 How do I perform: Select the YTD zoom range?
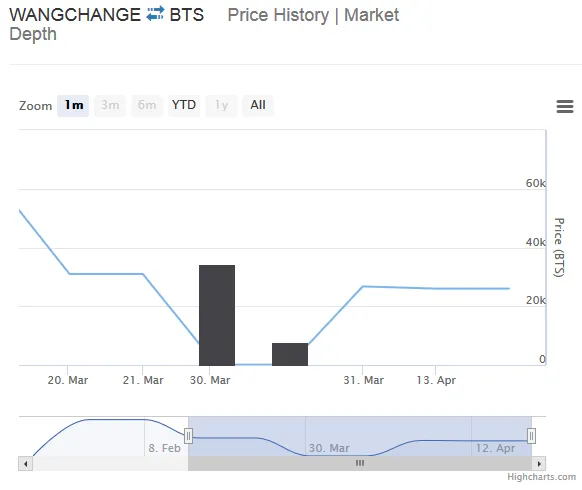[184, 106]
